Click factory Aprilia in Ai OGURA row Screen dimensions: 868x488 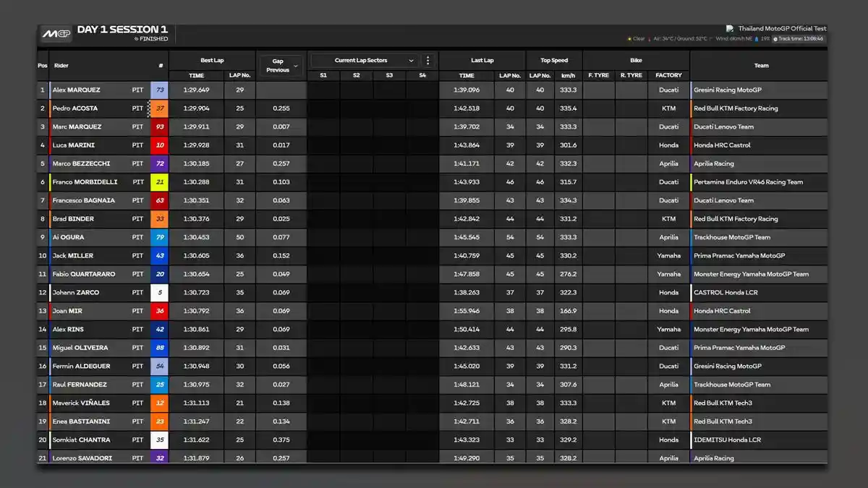(668, 237)
